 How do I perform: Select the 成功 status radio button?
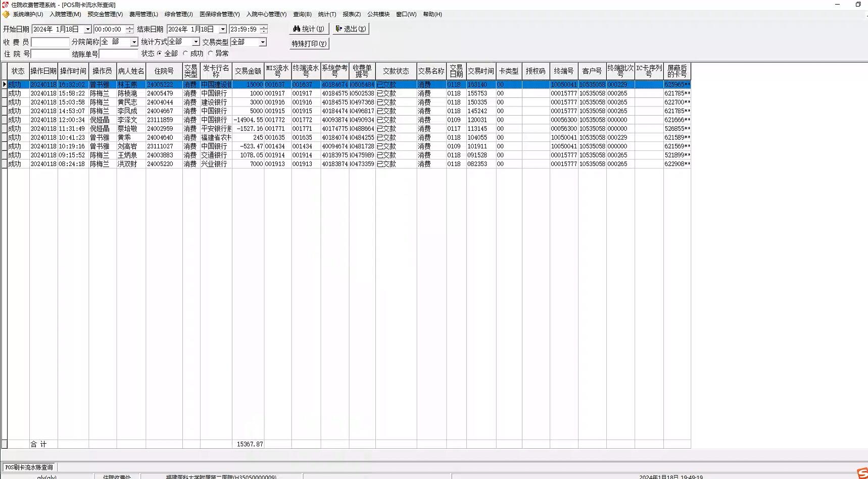tap(185, 54)
